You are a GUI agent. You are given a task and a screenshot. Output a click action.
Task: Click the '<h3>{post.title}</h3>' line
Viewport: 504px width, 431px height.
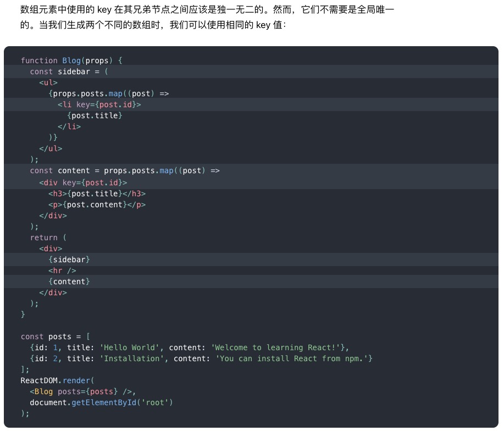click(x=97, y=194)
